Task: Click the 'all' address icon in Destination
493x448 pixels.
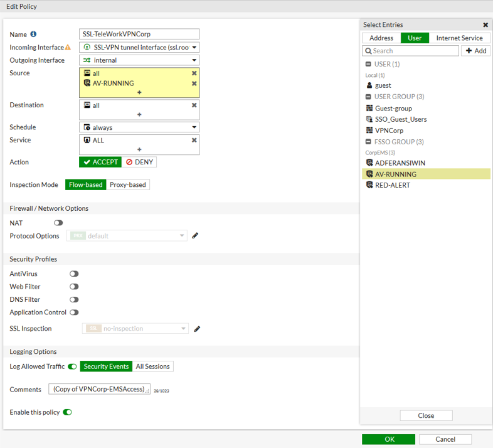Action: (87, 105)
